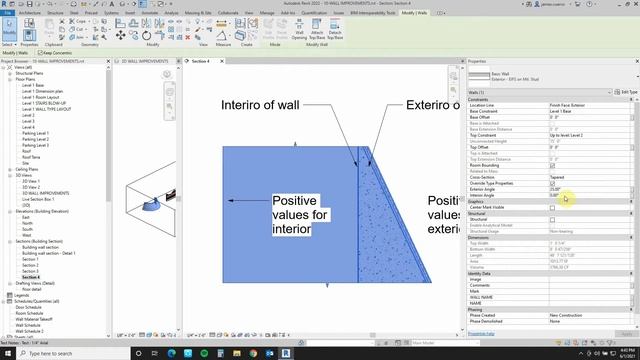Toggle Override Type Properties checkbox

pos(552,183)
